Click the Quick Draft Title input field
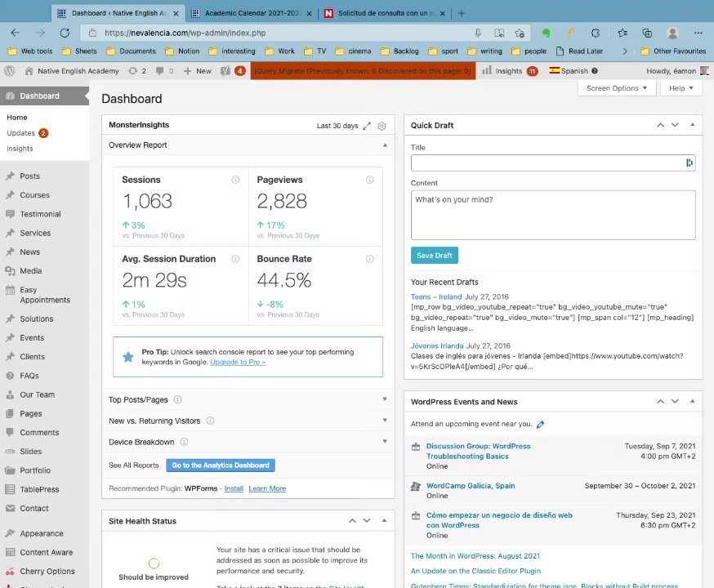The height and width of the screenshot is (588, 714). point(553,163)
